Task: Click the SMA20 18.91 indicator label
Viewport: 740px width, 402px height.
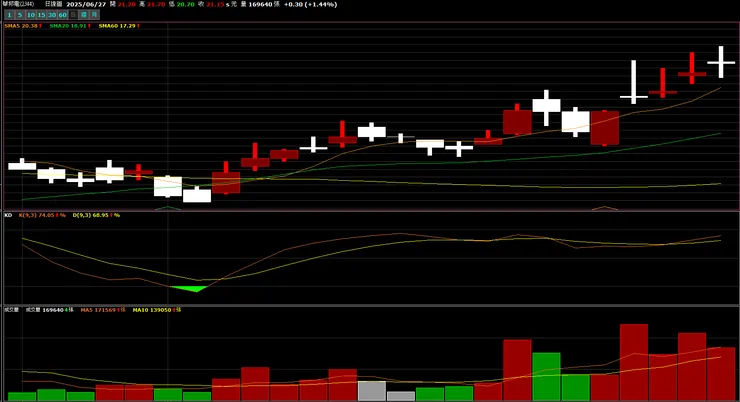Action: tap(70, 26)
